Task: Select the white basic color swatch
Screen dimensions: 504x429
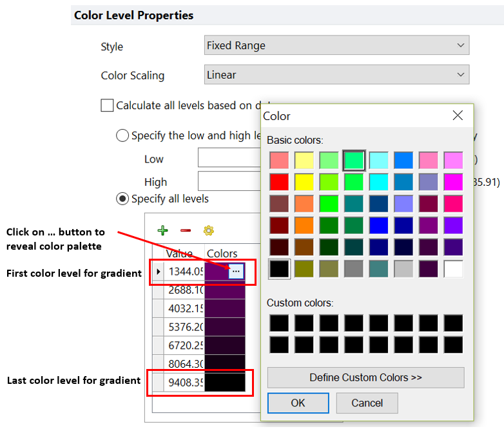Action: (x=452, y=269)
